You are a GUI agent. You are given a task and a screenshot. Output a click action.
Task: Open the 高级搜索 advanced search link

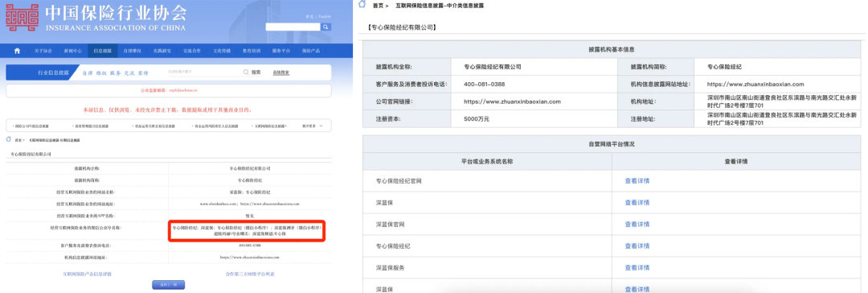(280, 72)
